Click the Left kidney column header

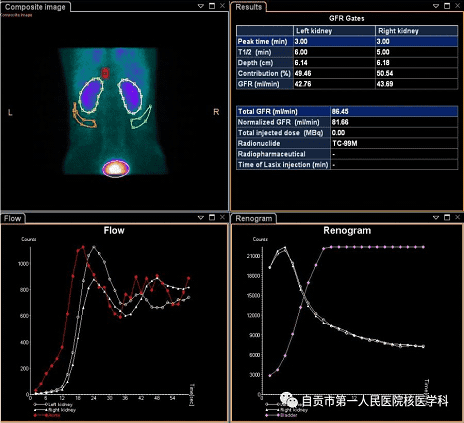point(334,31)
